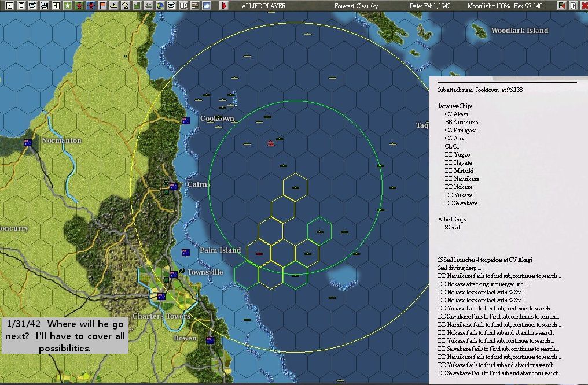Click the 'Allied Ships' heading
This screenshot has height=385, width=588.
click(452, 220)
